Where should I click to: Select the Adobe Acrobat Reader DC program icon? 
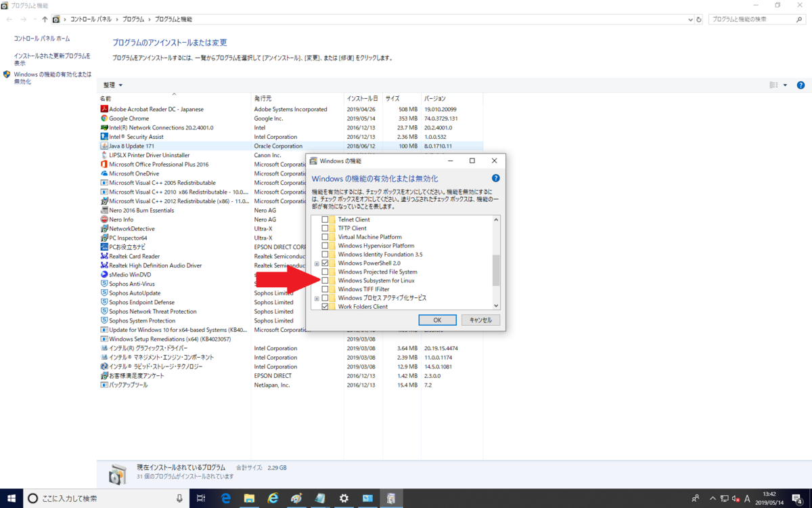(104, 109)
